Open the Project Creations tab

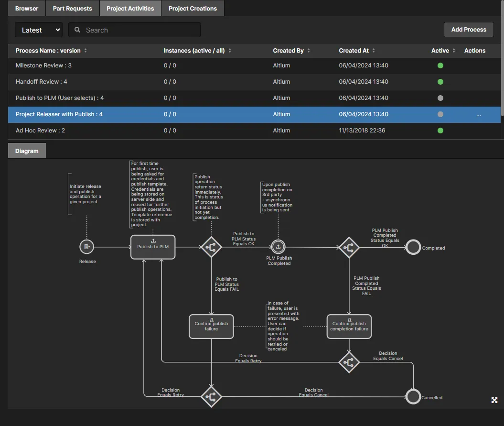(x=193, y=8)
